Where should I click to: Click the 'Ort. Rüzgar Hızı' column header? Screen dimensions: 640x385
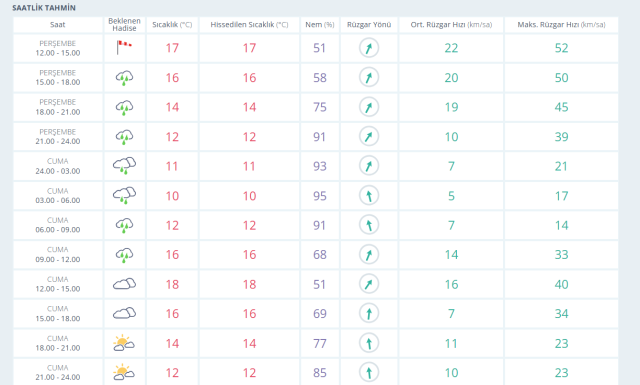tap(451, 24)
